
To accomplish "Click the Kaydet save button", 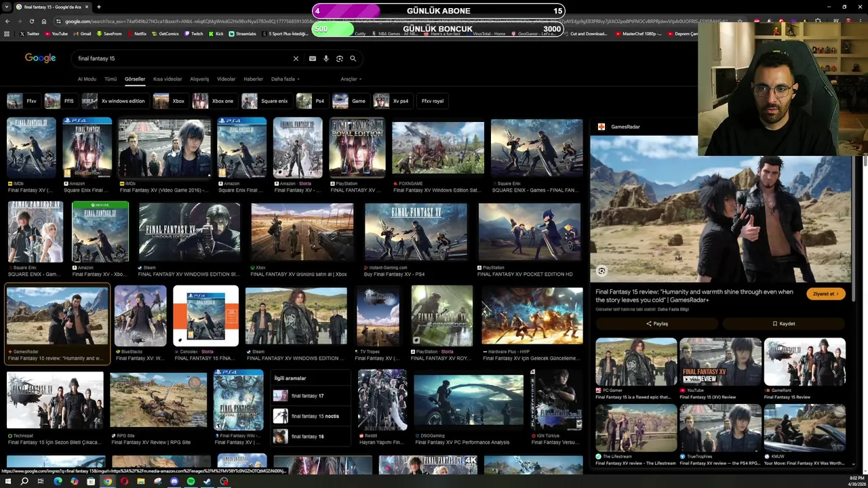I will [784, 324].
